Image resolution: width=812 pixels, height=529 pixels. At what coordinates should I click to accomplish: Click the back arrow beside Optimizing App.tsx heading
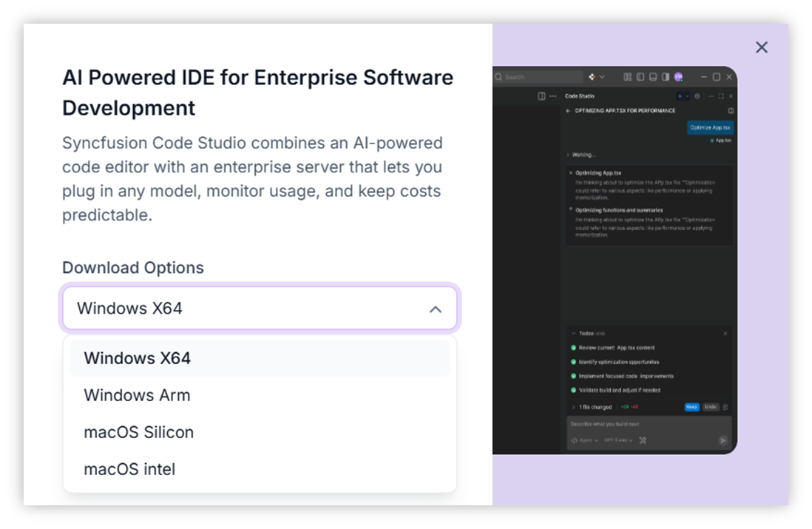[x=568, y=110]
